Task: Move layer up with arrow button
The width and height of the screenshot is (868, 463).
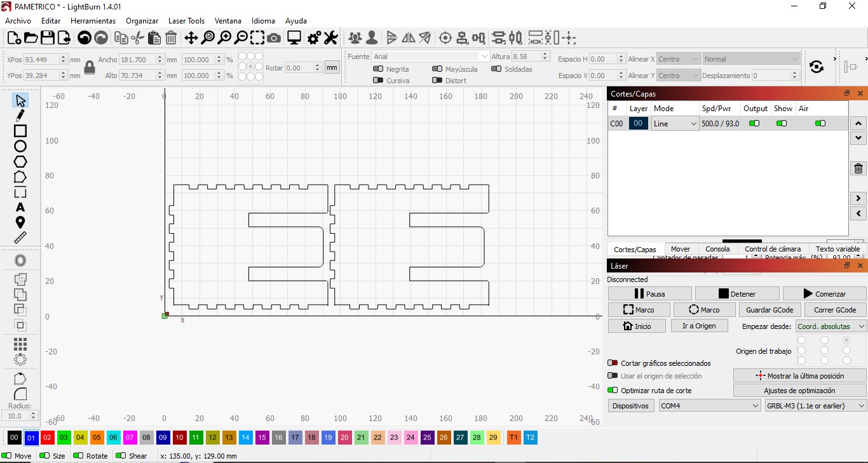Action: [x=858, y=124]
